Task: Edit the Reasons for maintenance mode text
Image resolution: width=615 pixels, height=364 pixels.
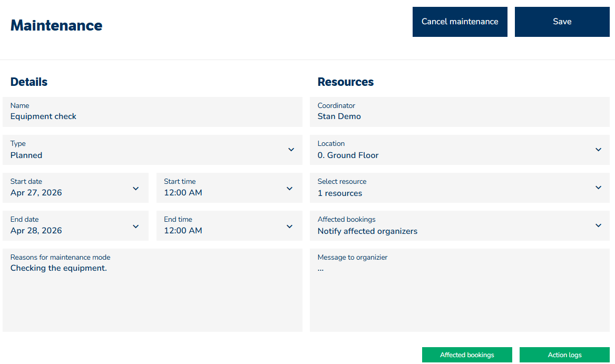Action: coord(152,290)
